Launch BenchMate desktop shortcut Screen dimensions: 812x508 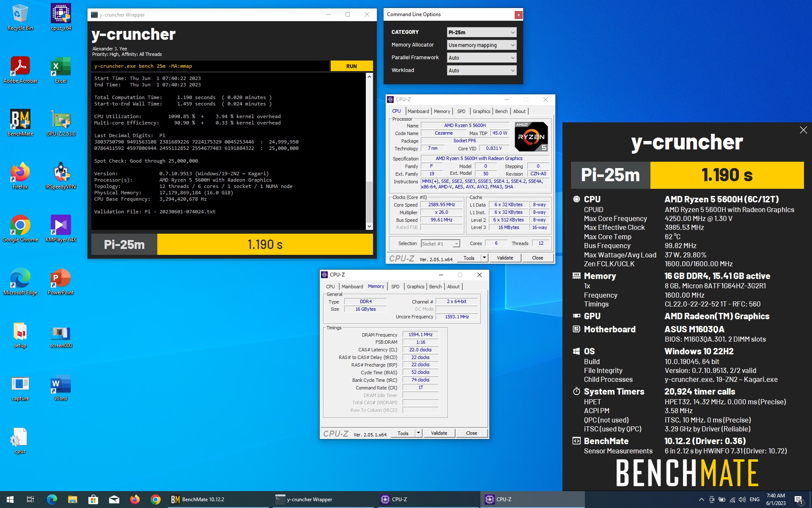(x=20, y=123)
